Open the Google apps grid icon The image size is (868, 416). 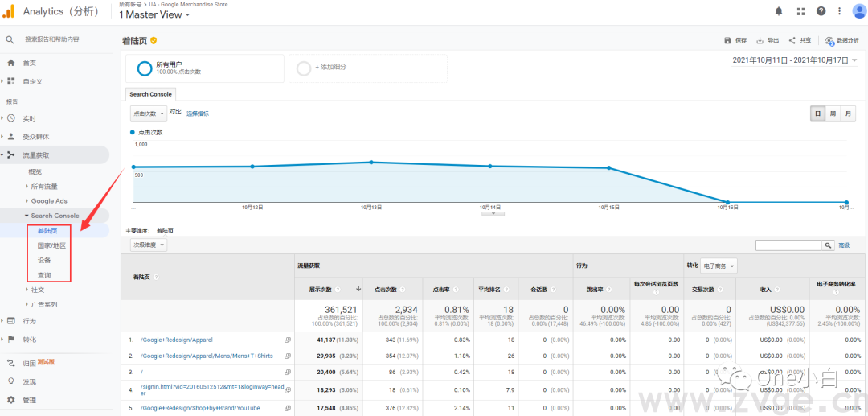(x=801, y=11)
